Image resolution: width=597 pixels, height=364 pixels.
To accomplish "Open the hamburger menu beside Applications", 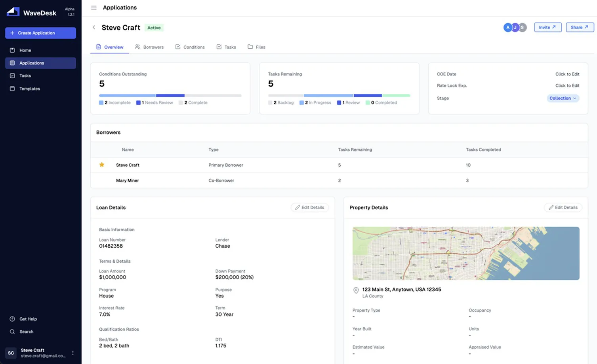I will [93, 7].
